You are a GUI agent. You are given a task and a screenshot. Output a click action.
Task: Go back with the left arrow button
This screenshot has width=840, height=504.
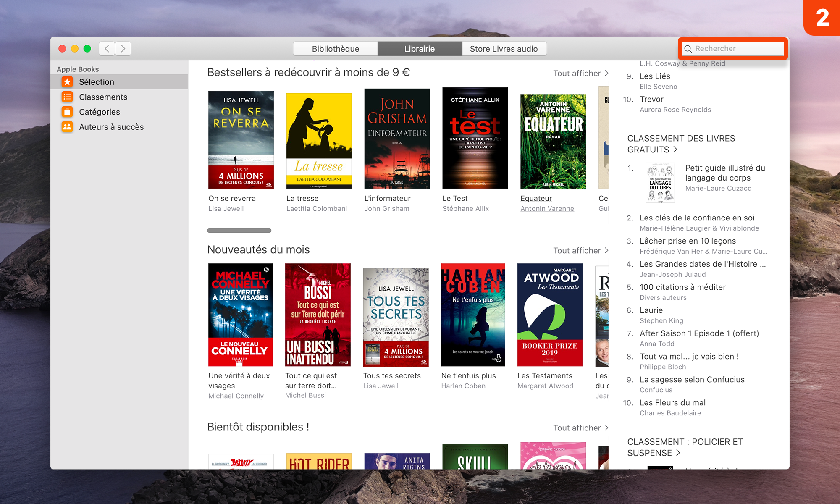pos(107,49)
